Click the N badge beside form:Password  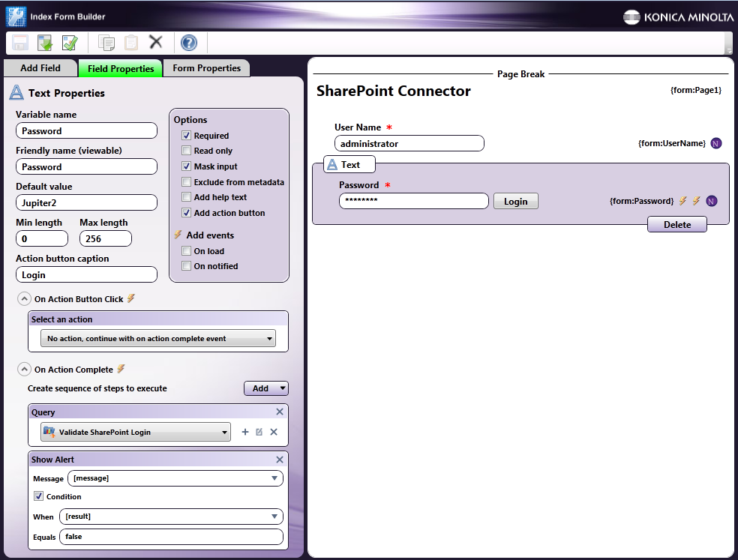712,202
